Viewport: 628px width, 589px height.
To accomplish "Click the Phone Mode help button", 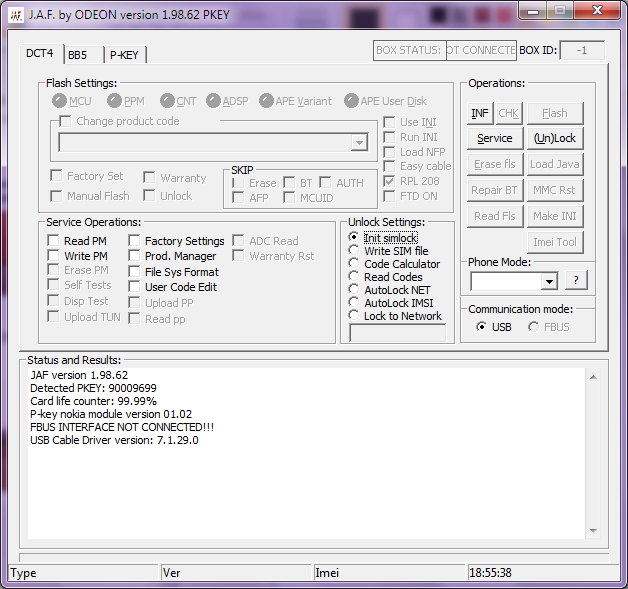I will pyautogui.click(x=576, y=280).
